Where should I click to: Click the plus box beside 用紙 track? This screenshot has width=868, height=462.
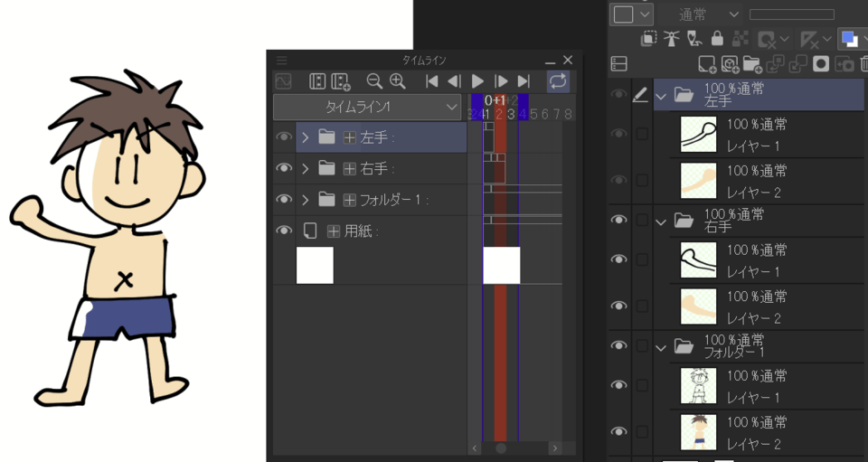pos(334,231)
